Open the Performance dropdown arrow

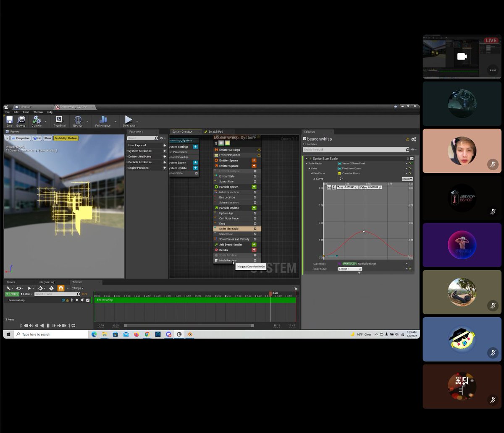tap(115, 122)
